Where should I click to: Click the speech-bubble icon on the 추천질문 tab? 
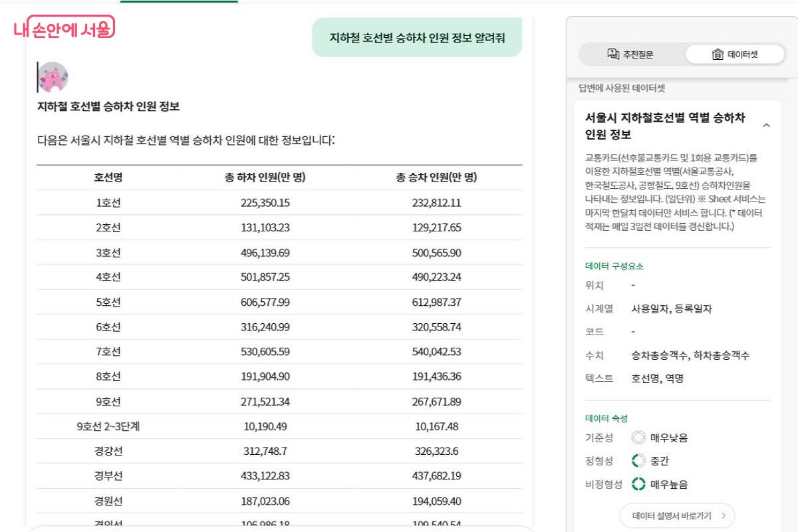tap(612, 54)
